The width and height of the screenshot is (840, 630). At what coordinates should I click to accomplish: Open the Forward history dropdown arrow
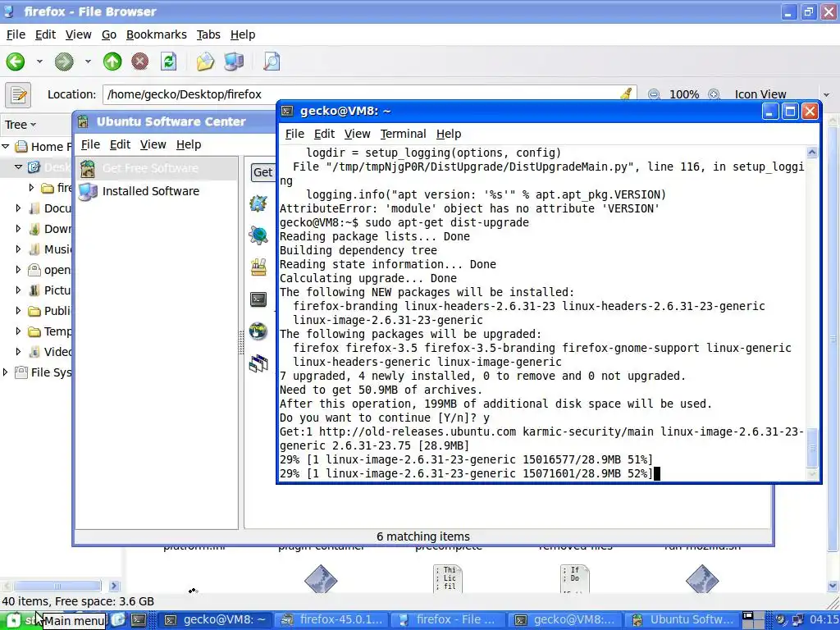pyautogui.click(x=88, y=62)
